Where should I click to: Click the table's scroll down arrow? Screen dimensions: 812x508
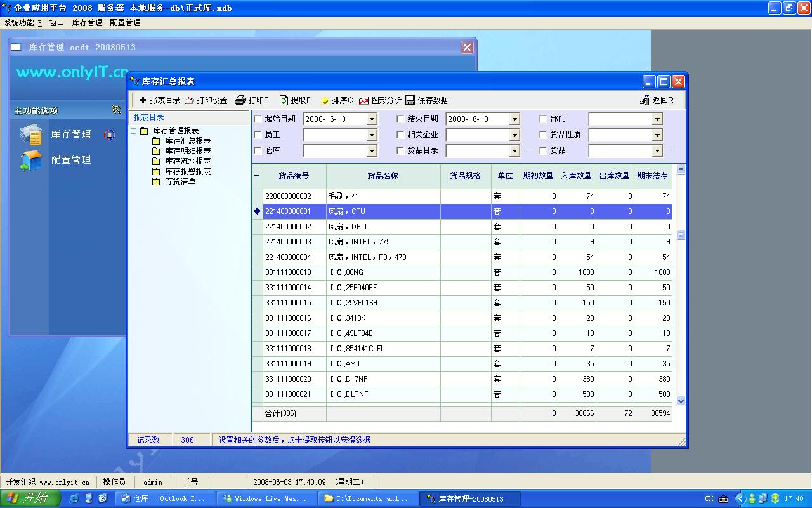(x=681, y=401)
